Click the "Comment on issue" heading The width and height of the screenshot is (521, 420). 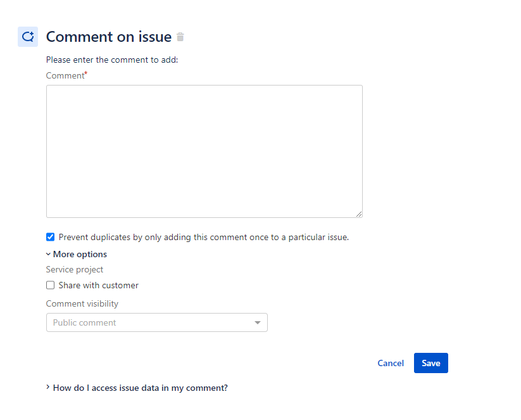109,37
